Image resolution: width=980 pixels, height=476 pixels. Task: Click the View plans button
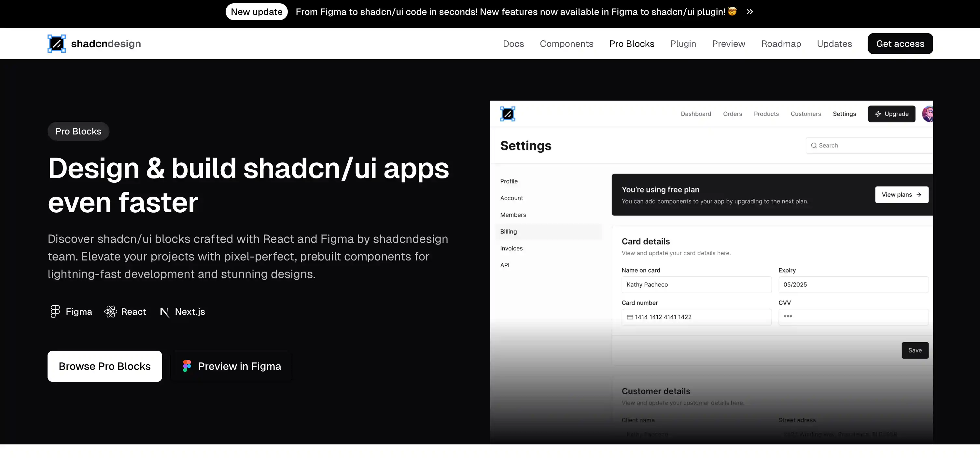coord(902,194)
